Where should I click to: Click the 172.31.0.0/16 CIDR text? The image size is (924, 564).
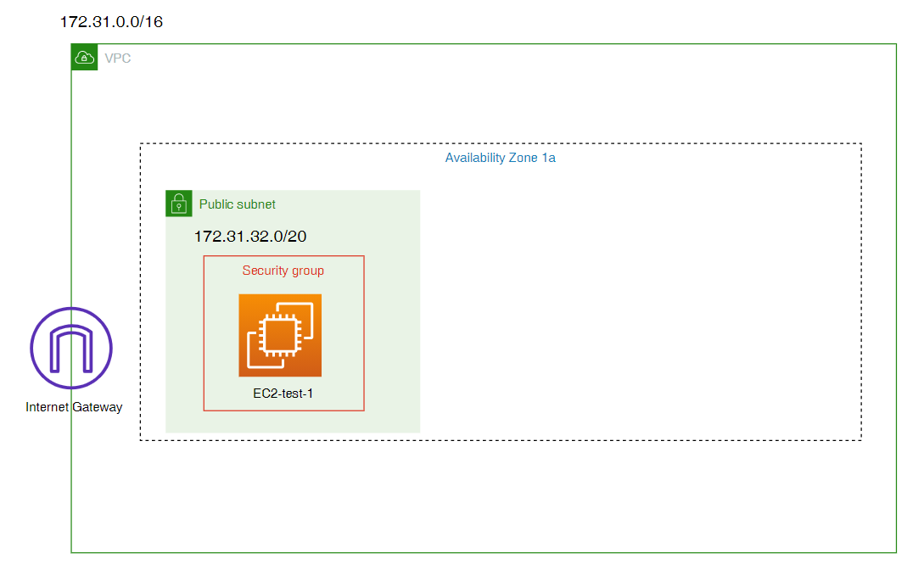[x=111, y=22]
